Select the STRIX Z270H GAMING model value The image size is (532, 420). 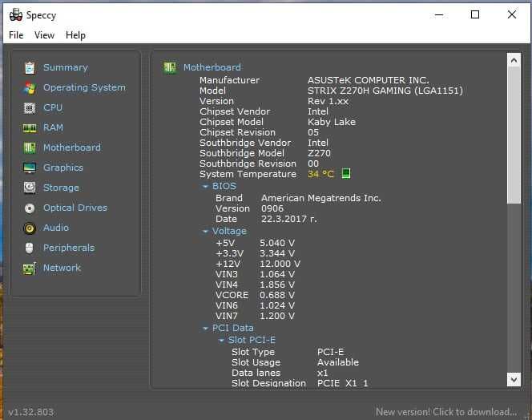(x=385, y=91)
